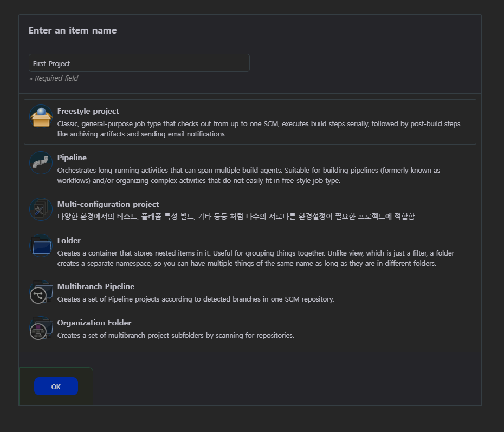Screen dimensions: 504x432
Task: Select the Freestyle project title
Action: [x=88, y=111]
